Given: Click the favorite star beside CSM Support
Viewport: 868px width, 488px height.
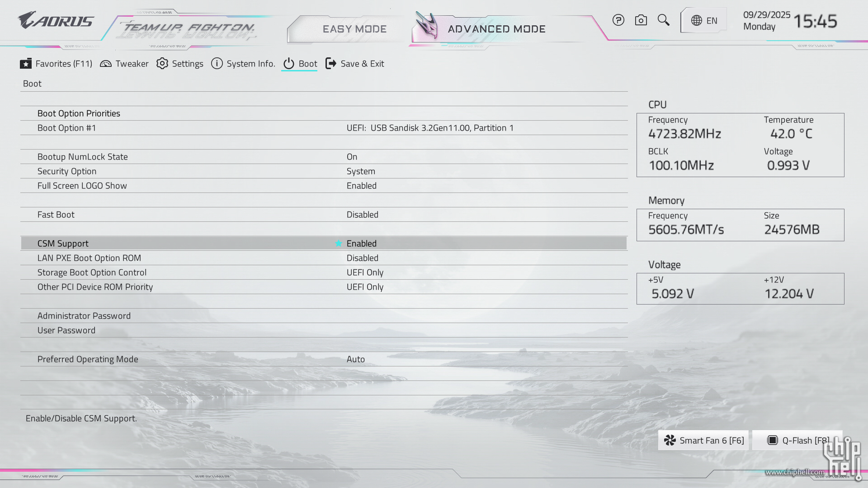Looking at the screenshot, I should click(x=338, y=244).
